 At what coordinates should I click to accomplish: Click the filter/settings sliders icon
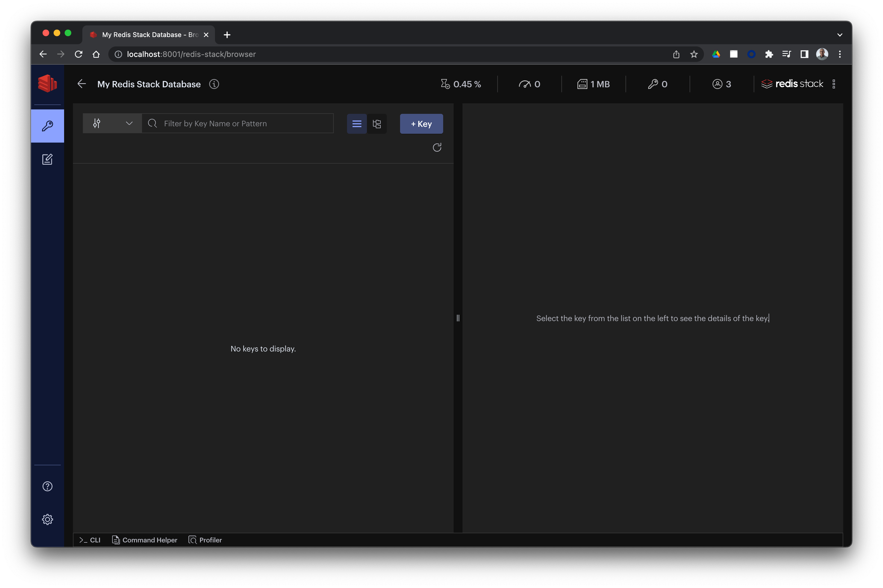pyautogui.click(x=96, y=123)
